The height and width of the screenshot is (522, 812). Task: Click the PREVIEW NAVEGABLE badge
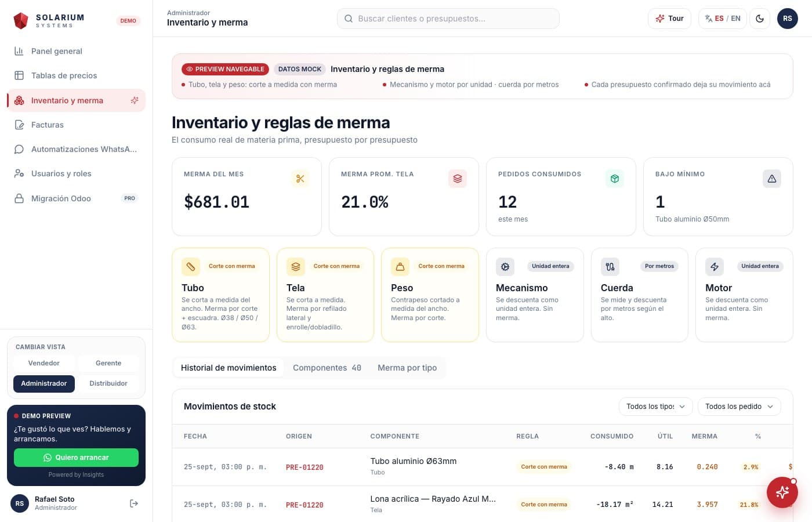pyautogui.click(x=225, y=69)
